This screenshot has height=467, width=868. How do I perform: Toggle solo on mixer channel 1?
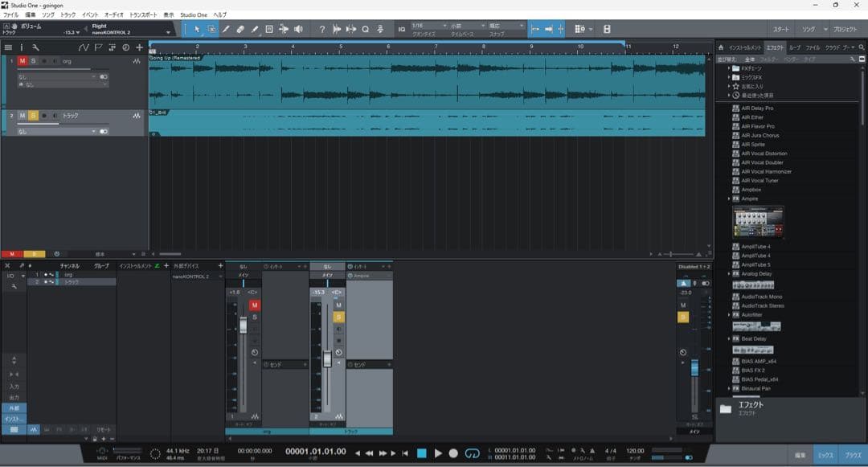[255, 317]
